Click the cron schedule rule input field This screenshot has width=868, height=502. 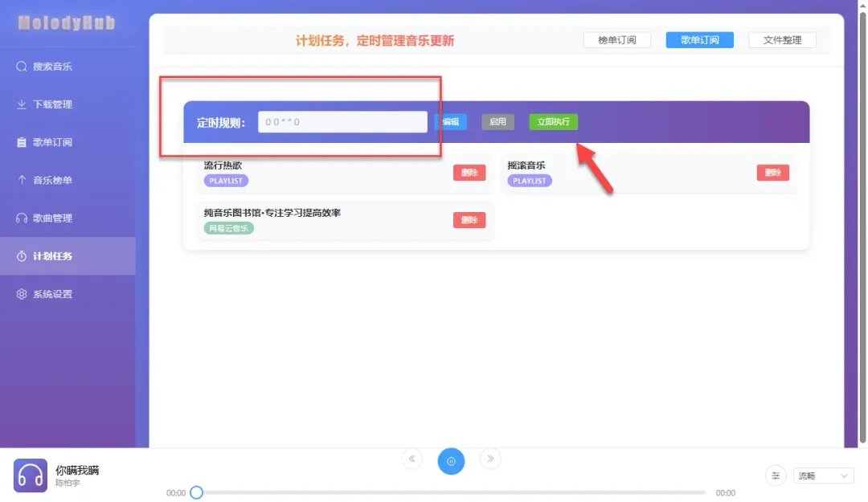342,122
